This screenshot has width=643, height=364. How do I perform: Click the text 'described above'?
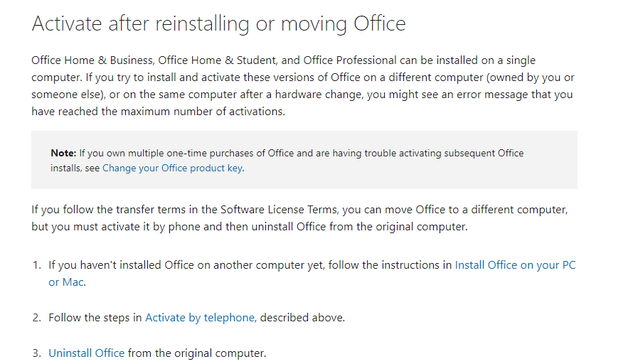tap(302, 318)
